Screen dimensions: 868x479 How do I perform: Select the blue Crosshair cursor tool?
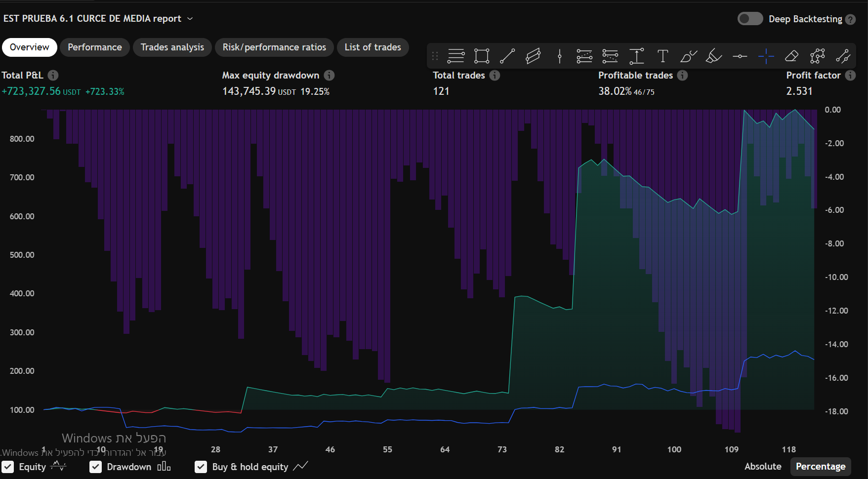tap(766, 56)
